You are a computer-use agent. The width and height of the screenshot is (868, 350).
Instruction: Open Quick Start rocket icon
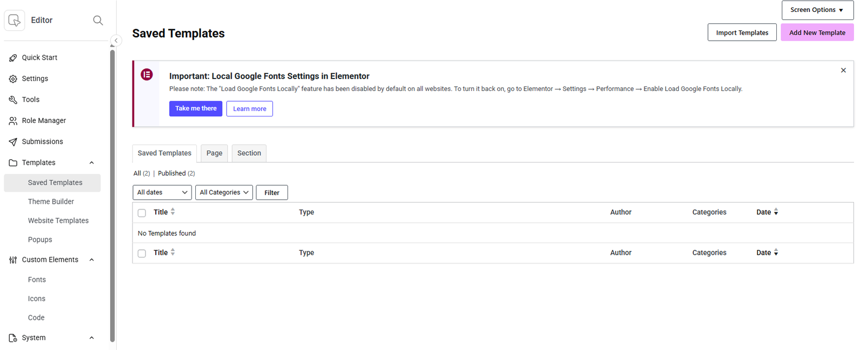[x=13, y=58]
